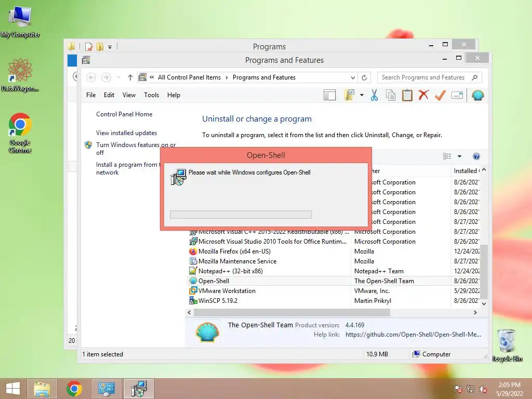This screenshot has height=399, width=532.
Task: Click the Move To folder toolbar icon
Action: 349,96
